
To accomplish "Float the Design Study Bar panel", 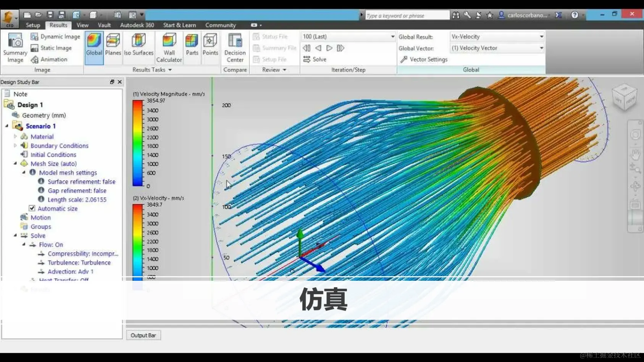I will coord(112,82).
